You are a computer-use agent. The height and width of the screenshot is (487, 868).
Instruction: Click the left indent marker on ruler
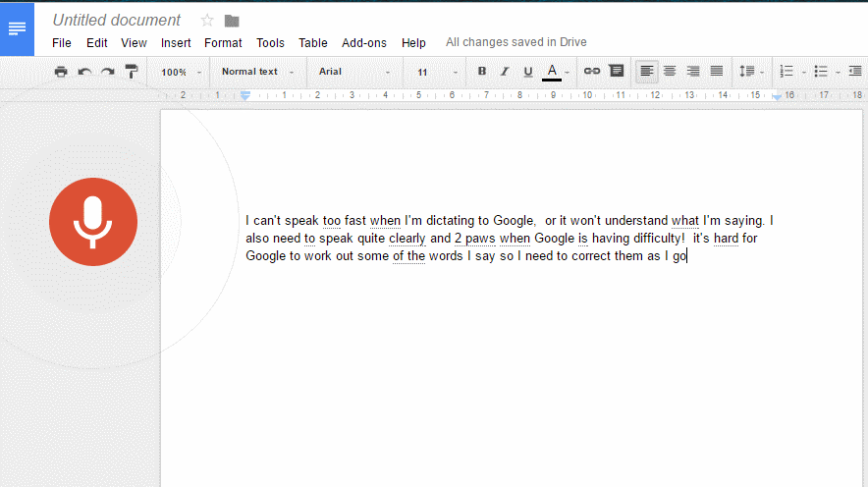[245, 95]
